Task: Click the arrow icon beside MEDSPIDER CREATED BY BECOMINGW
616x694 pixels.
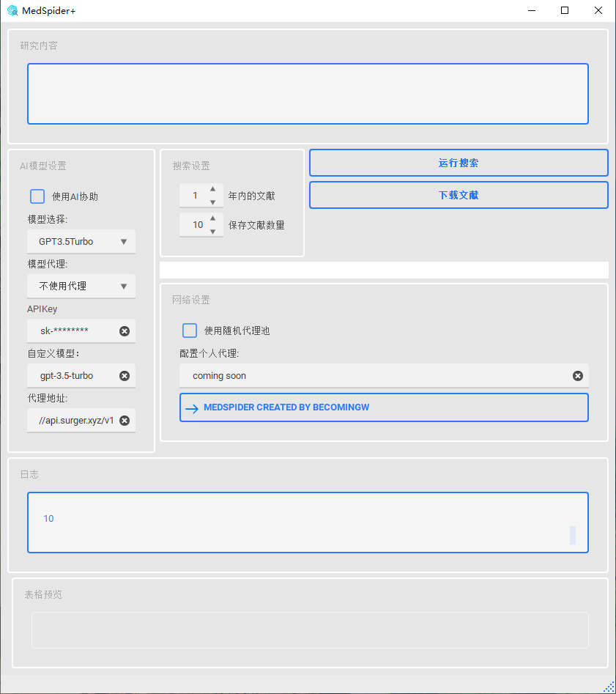Action: click(192, 407)
